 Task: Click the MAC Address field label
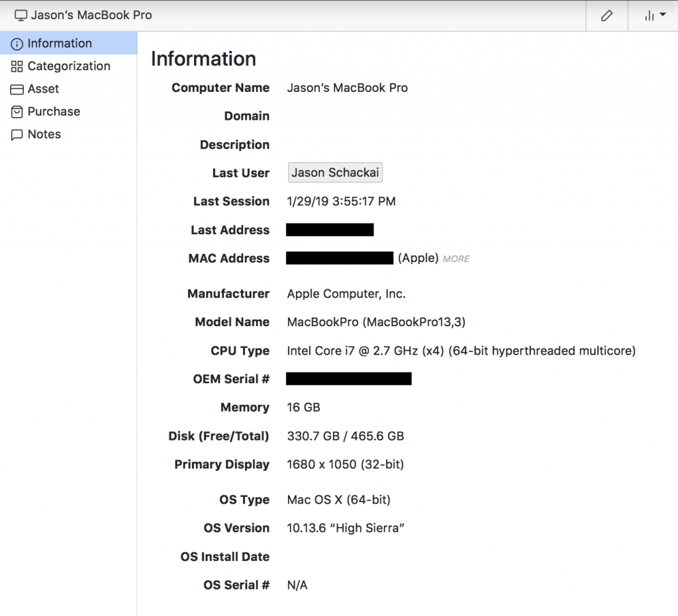pyautogui.click(x=229, y=258)
